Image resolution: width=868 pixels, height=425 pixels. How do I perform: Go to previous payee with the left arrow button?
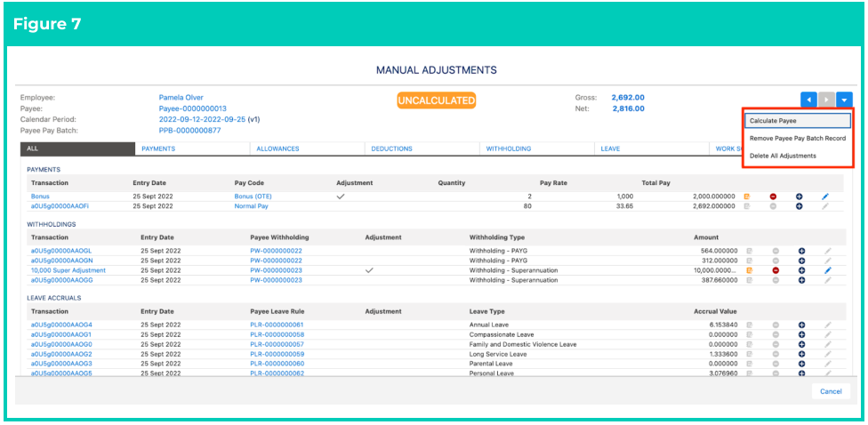pyautogui.click(x=808, y=100)
